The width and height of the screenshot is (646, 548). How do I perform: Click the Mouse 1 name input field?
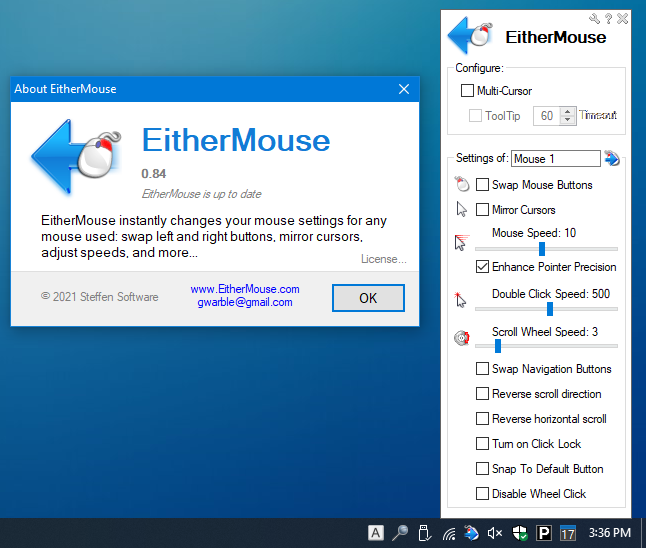(x=555, y=158)
